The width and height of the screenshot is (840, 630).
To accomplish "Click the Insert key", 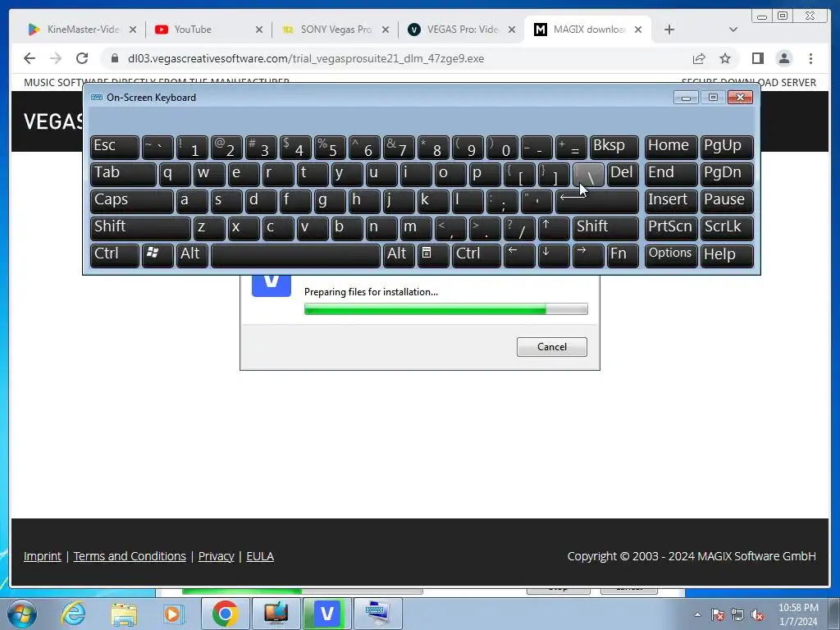I will [x=671, y=201].
